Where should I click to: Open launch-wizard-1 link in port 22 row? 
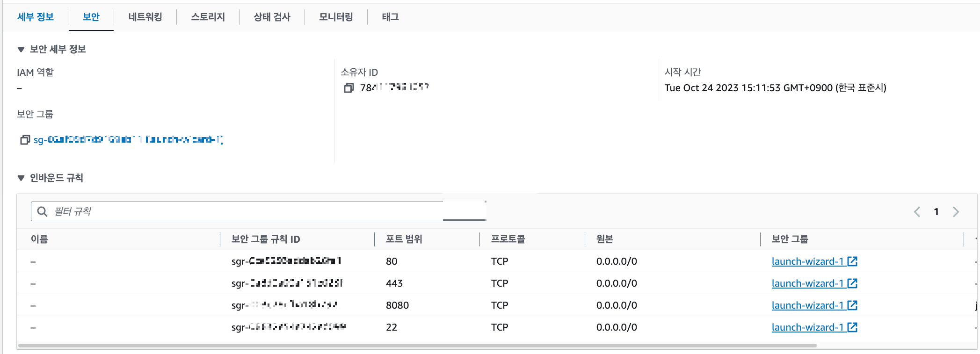(807, 327)
